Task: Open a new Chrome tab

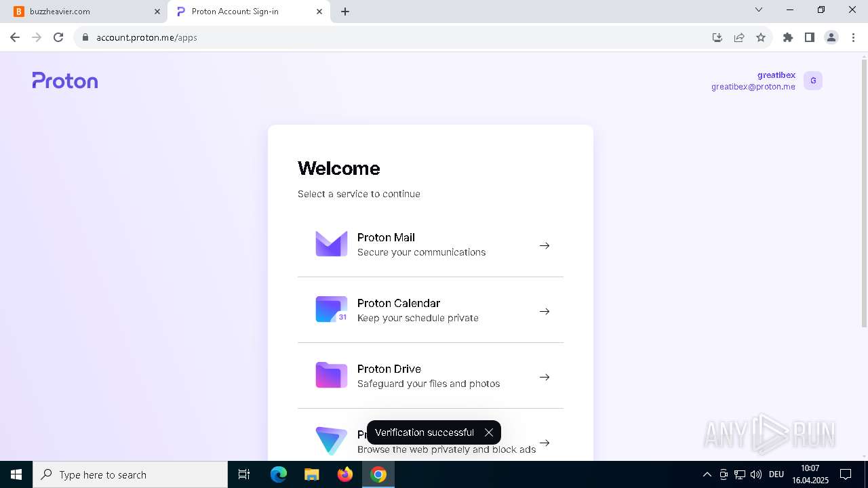Action: [345, 12]
